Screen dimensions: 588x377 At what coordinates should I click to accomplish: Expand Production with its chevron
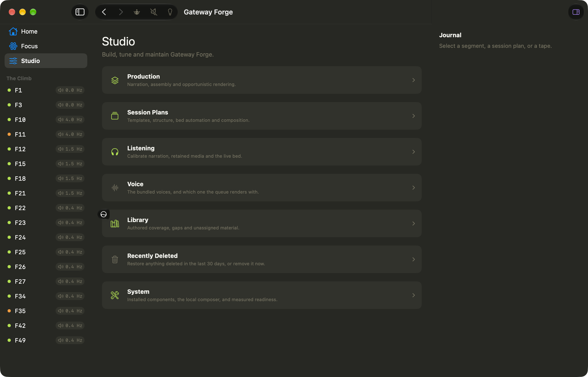tap(413, 80)
